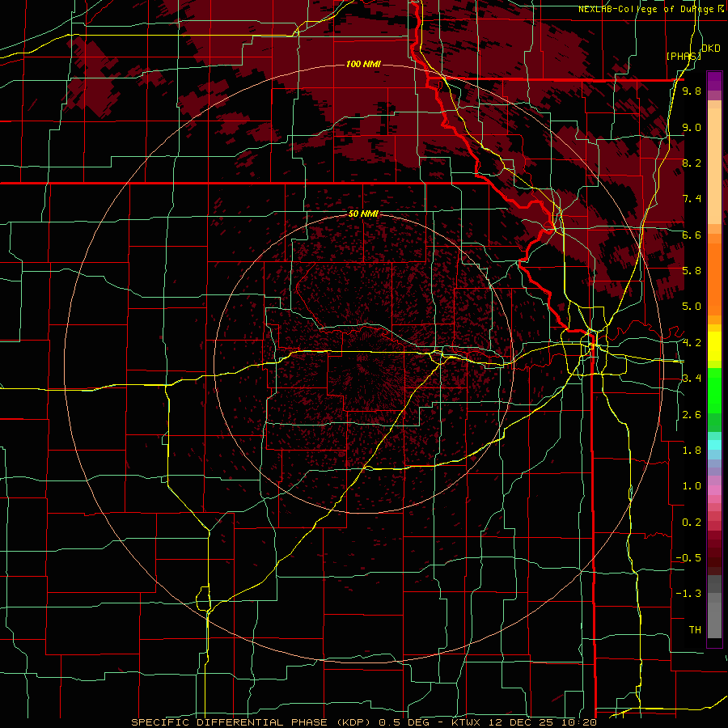Pick the pink band near 1.0 on scale

(714, 490)
